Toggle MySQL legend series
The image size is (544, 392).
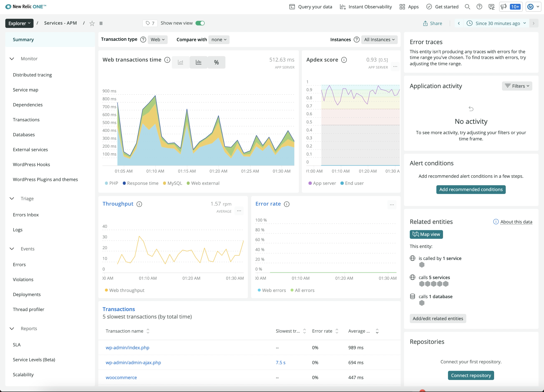tap(172, 183)
